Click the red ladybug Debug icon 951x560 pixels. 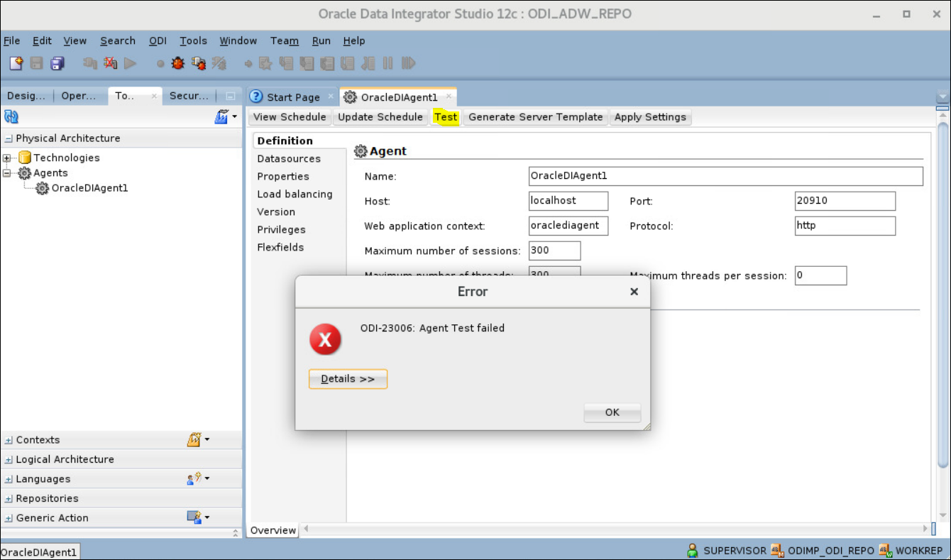(x=177, y=63)
